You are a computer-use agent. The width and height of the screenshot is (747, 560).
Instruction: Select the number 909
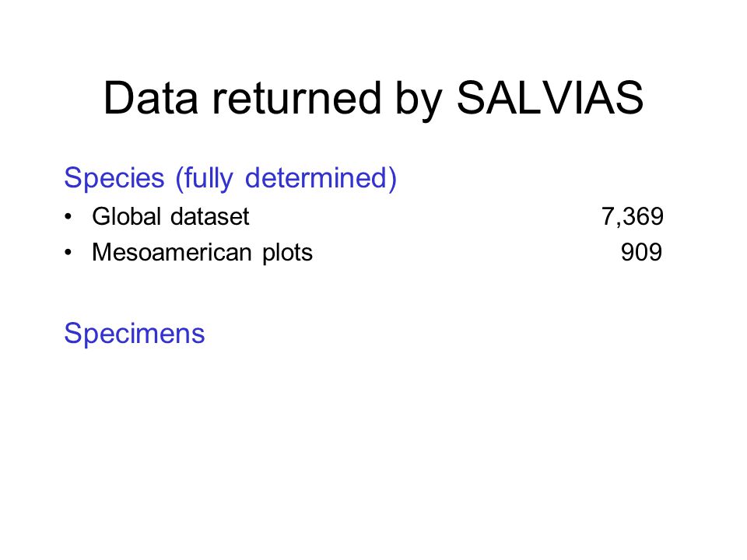coord(642,252)
